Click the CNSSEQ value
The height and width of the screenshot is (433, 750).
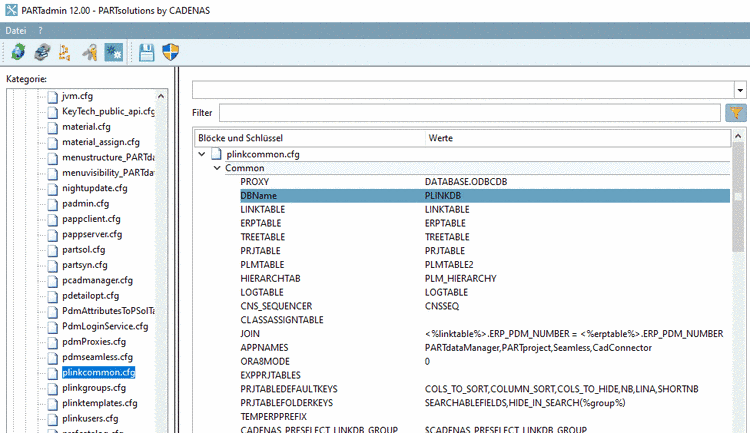[x=442, y=306]
